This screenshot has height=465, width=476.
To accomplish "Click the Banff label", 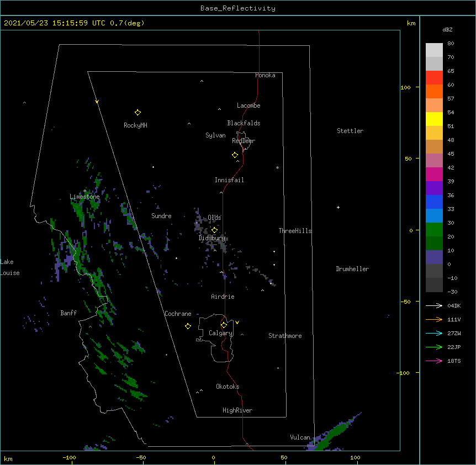I will coord(68,313).
